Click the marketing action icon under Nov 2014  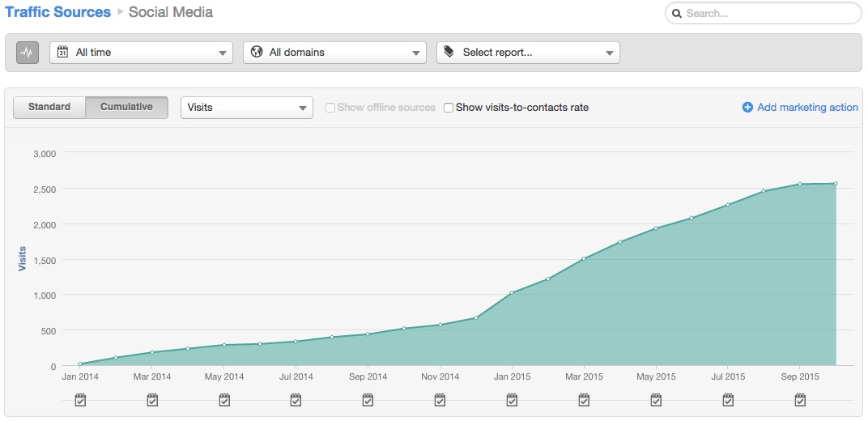coord(440,400)
